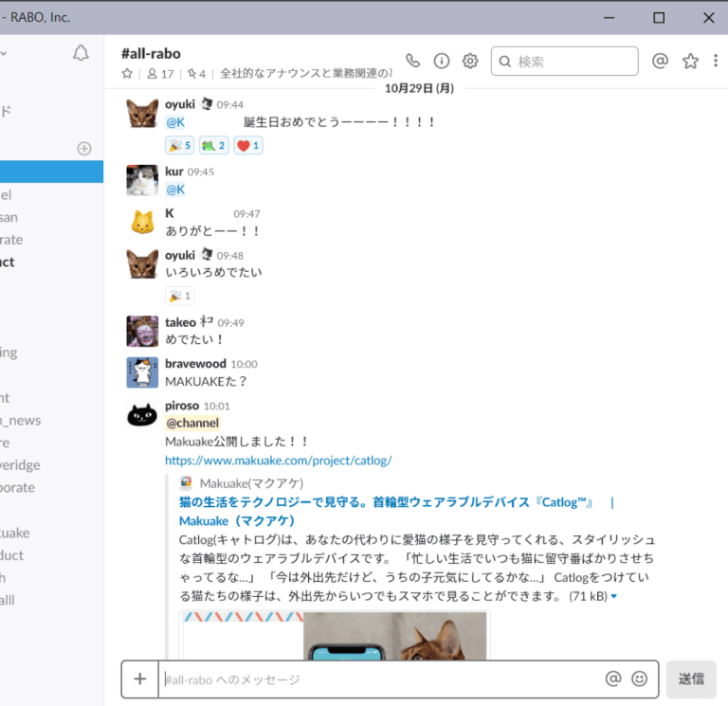Click the #all-rabo message input box
728x706 pixels.
point(380,679)
